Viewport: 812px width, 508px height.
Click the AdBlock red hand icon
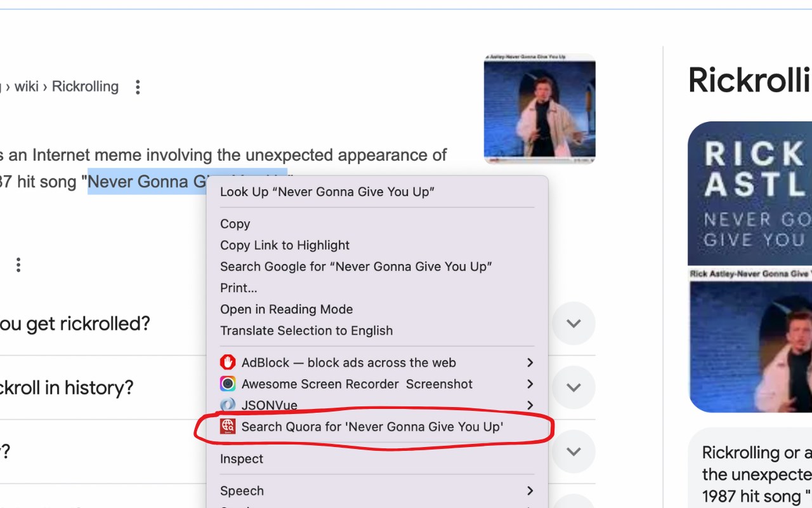tap(228, 363)
